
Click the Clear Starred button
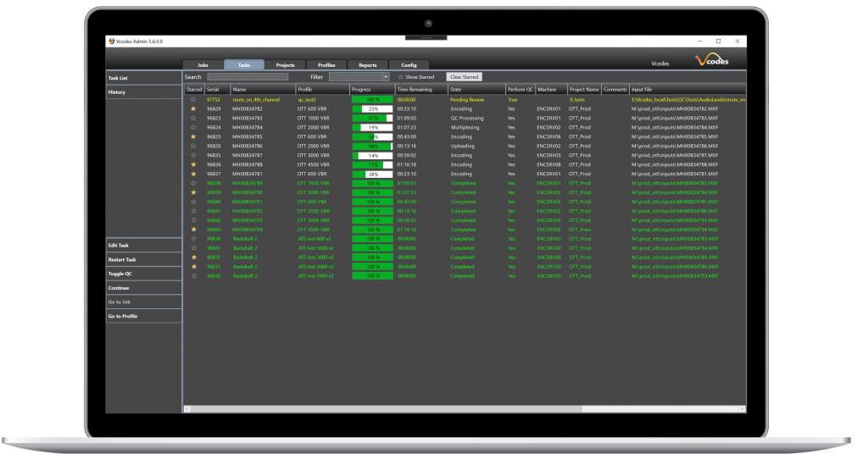point(464,77)
